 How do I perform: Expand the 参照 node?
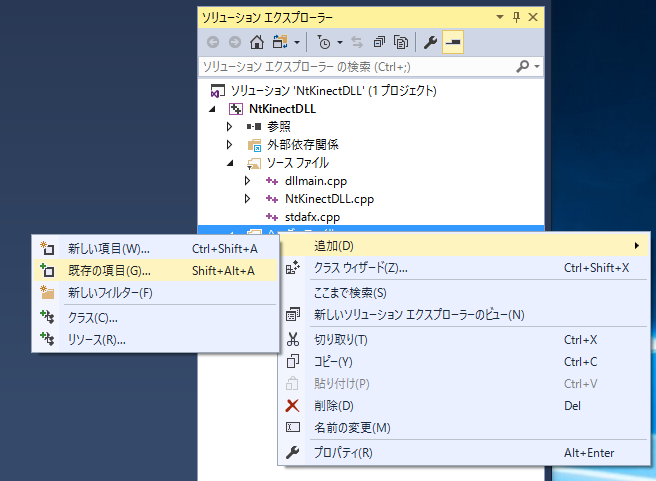pos(229,126)
